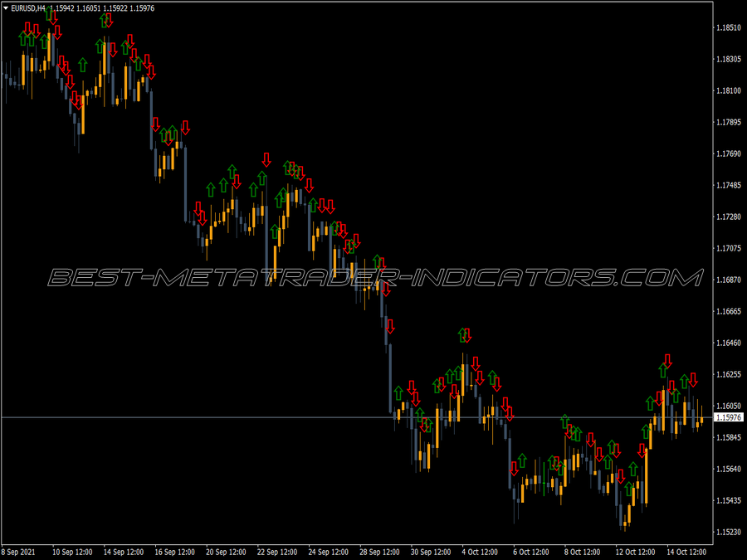Click the 10 Sep 12:00 date label
The width and height of the screenshot is (747, 560).
point(72,552)
